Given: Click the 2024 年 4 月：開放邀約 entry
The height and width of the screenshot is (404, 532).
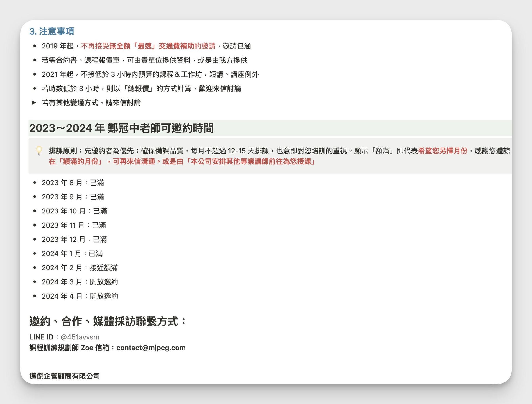Looking at the screenshot, I should (80, 296).
